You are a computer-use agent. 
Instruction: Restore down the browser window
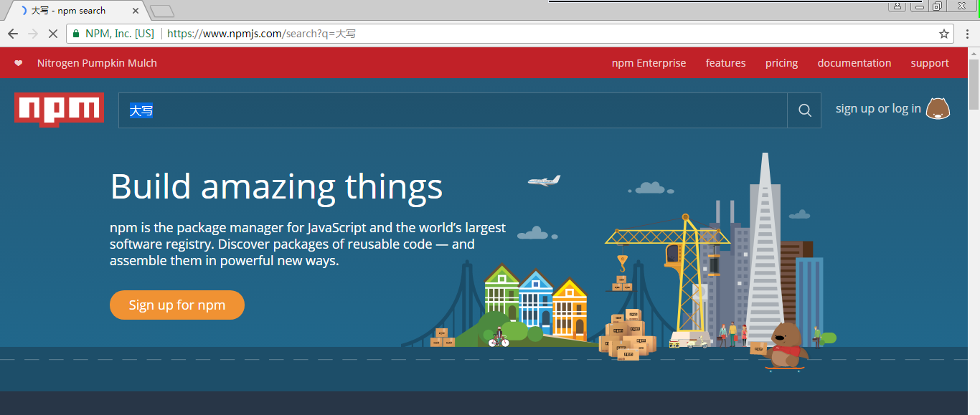(x=937, y=6)
